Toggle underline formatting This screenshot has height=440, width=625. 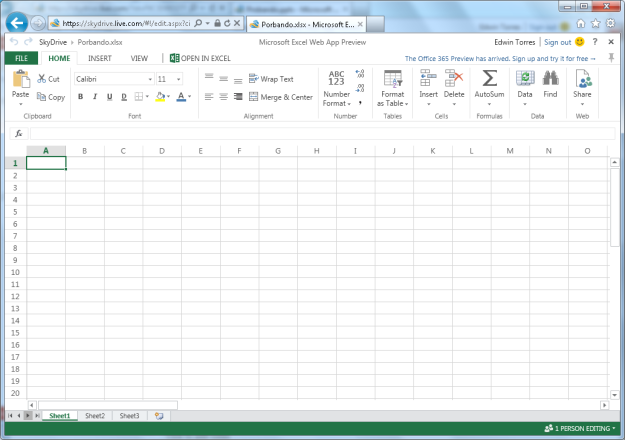click(109, 96)
